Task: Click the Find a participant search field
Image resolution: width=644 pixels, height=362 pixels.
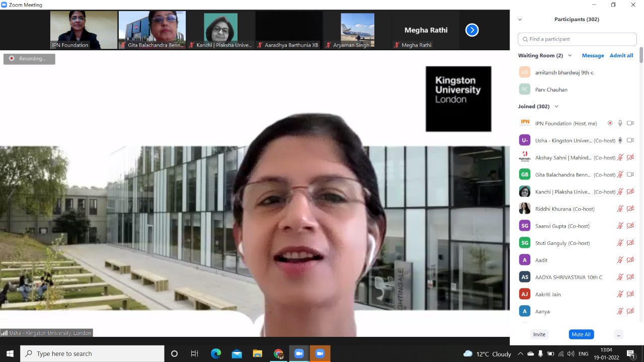Action: tap(577, 39)
